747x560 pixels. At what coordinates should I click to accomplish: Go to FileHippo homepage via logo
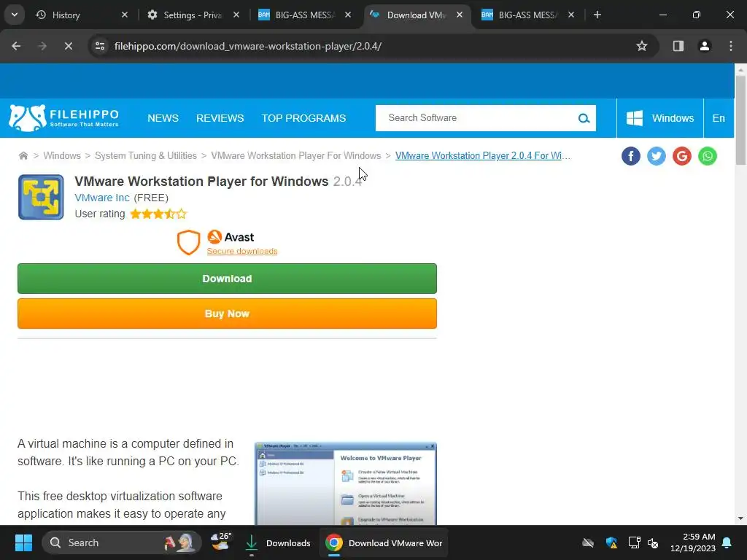[x=63, y=118]
